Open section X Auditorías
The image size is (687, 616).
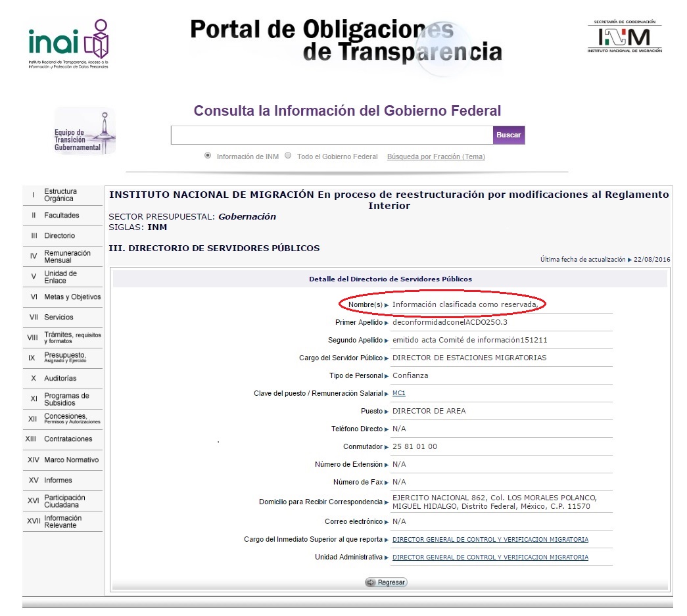tap(62, 379)
